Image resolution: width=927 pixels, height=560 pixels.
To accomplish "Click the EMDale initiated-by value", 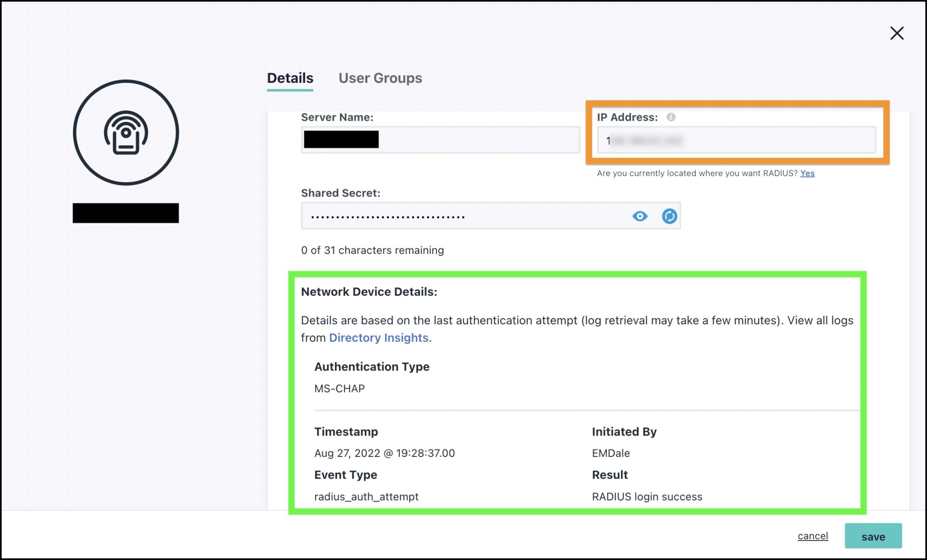I will coord(611,453).
